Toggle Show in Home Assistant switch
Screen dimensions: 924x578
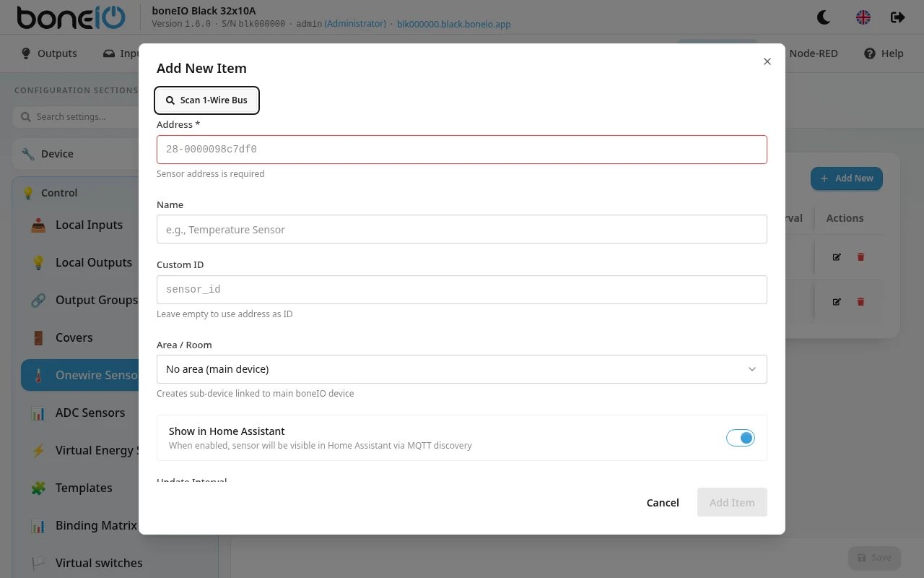tap(741, 438)
